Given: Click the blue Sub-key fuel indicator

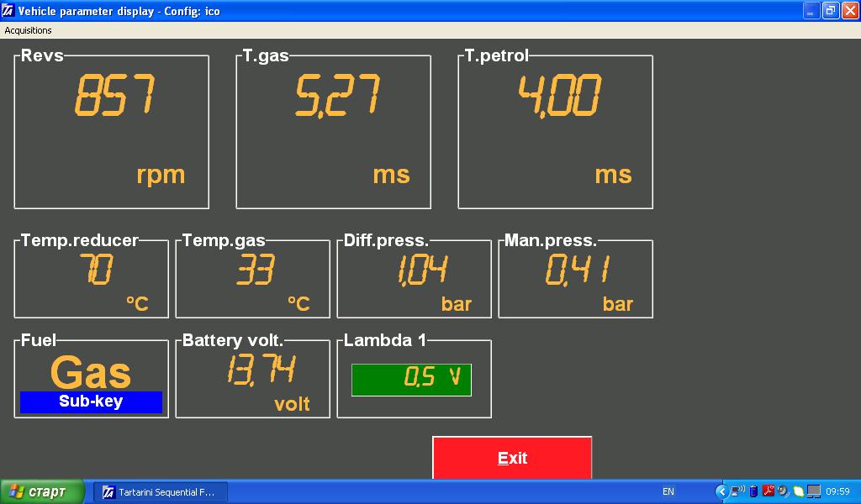Looking at the screenshot, I should point(91,402).
